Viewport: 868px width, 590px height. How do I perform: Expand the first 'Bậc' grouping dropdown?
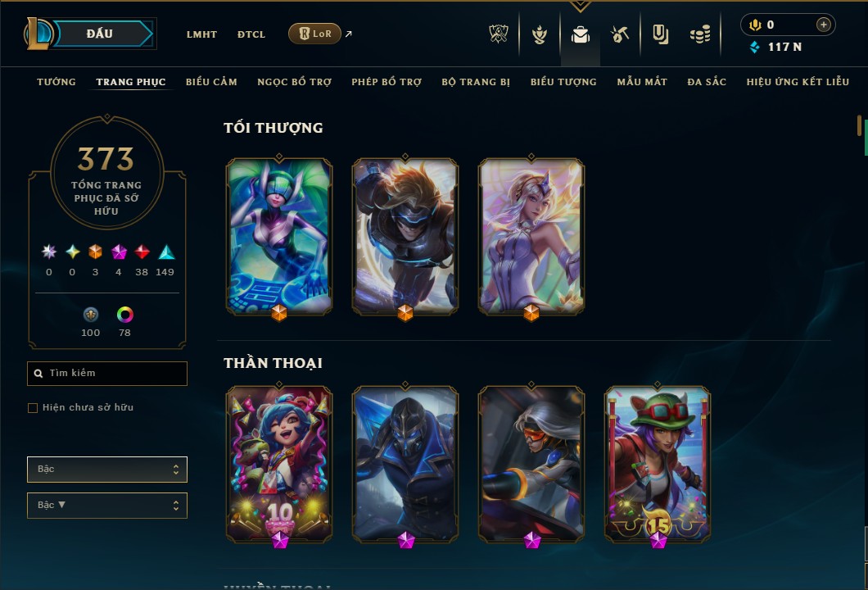click(x=107, y=470)
